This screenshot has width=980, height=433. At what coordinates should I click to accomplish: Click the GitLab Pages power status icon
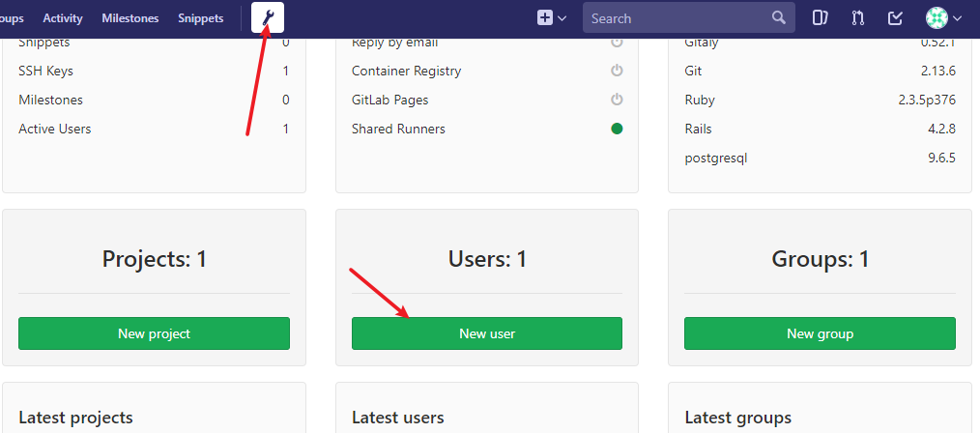click(617, 100)
